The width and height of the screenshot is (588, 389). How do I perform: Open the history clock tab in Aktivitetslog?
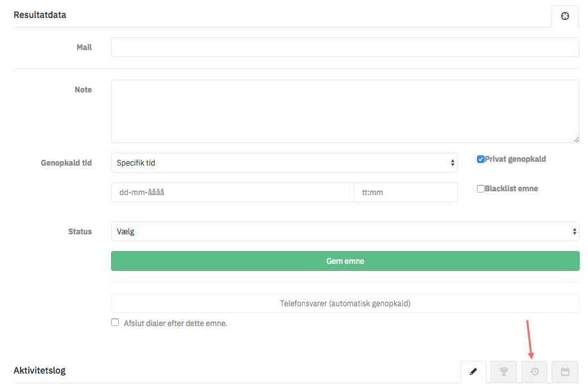coord(534,372)
